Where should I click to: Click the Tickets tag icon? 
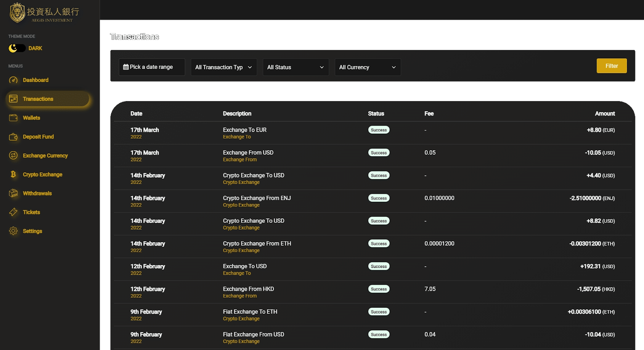click(x=13, y=212)
